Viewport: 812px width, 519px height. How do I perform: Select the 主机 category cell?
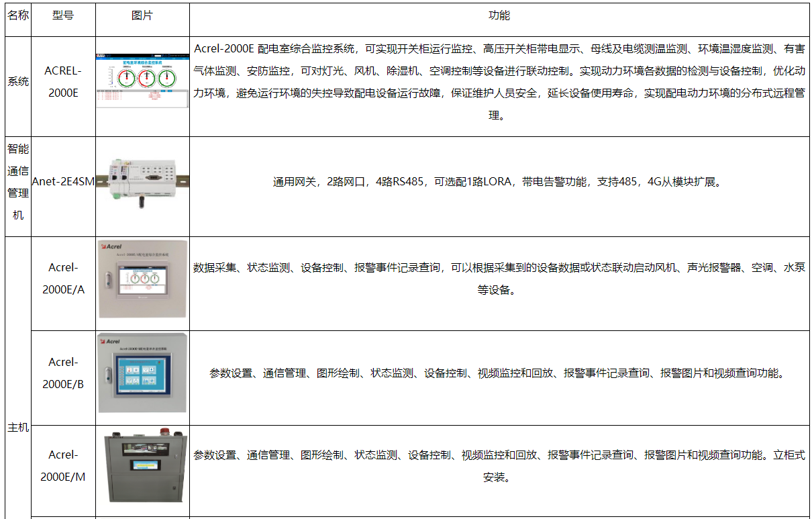(18, 427)
